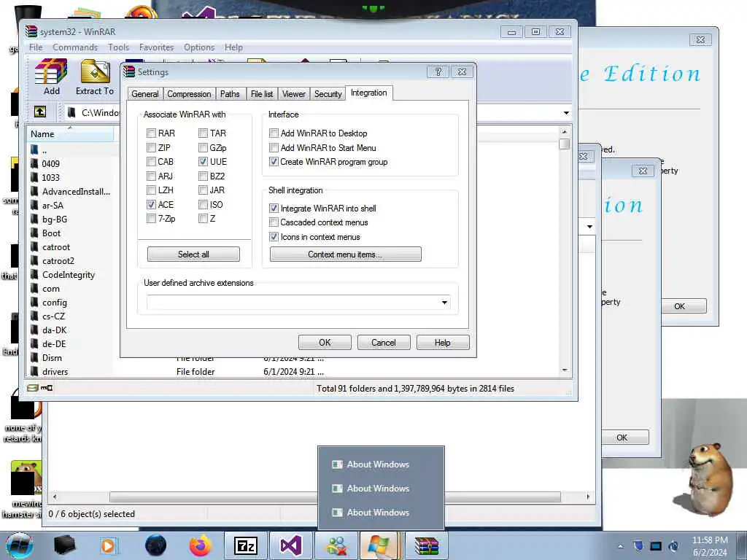The height and width of the screenshot is (560, 747).
Task: Select the CodeIntegrity folder row
Action: pyautogui.click(x=70, y=275)
